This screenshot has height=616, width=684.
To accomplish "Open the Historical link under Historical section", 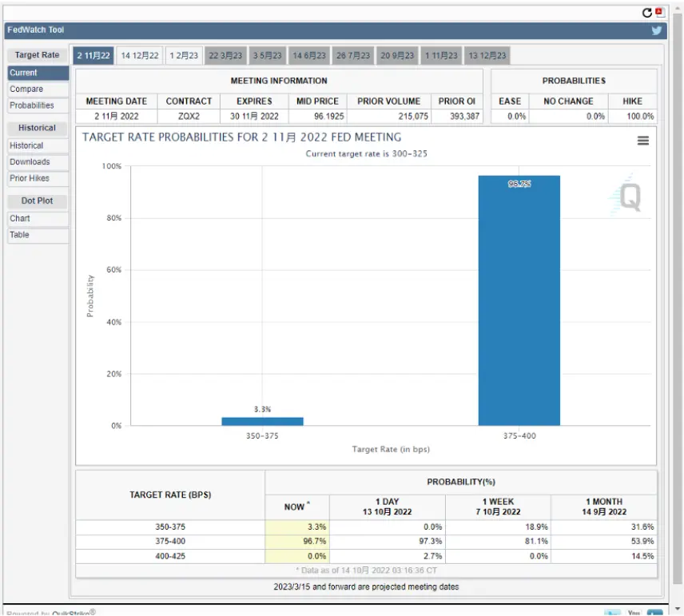I will 38,145.
